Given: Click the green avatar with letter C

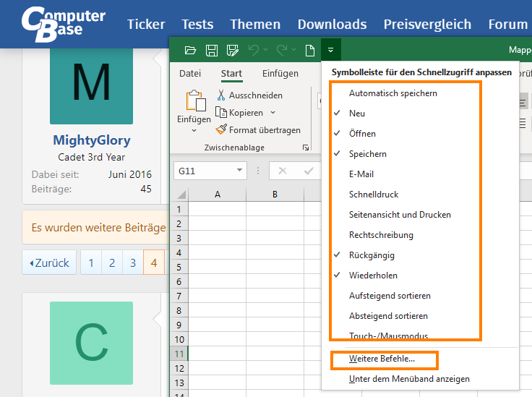Looking at the screenshot, I should 91,343.
